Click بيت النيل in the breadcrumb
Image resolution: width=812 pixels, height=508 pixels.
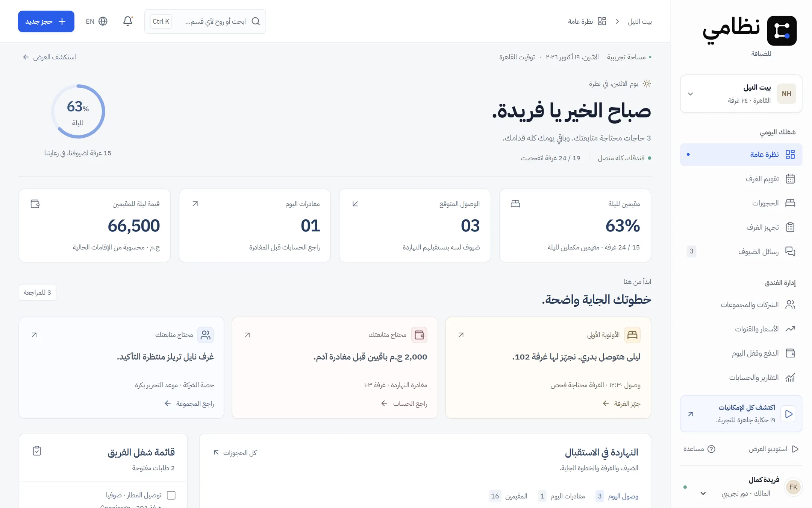tap(640, 21)
